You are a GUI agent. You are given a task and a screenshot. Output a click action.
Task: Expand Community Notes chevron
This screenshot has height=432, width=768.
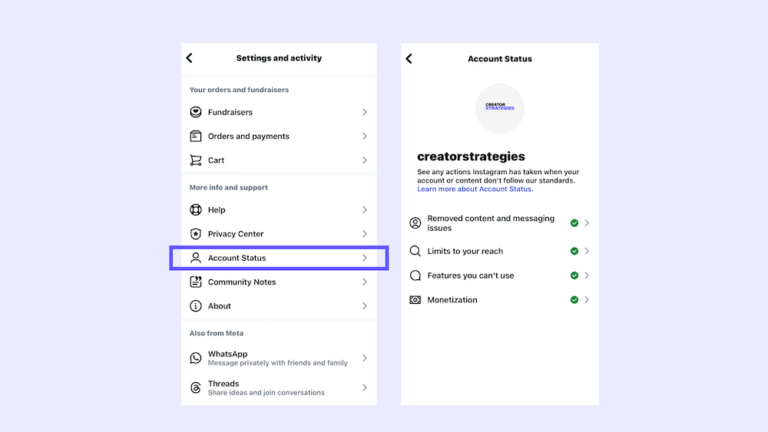pyautogui.click(x=364, y=282)
